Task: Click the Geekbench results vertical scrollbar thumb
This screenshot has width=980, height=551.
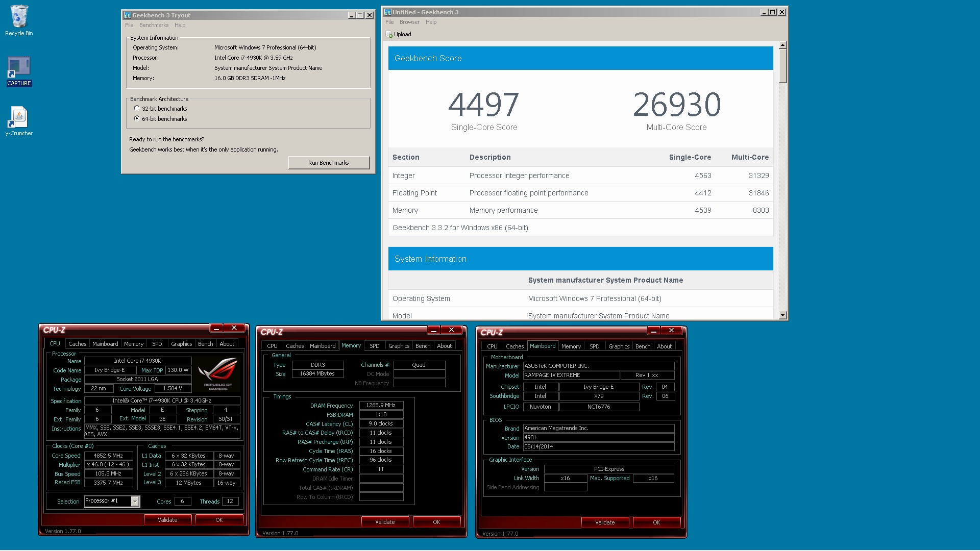Action: (x=783, y=66)
